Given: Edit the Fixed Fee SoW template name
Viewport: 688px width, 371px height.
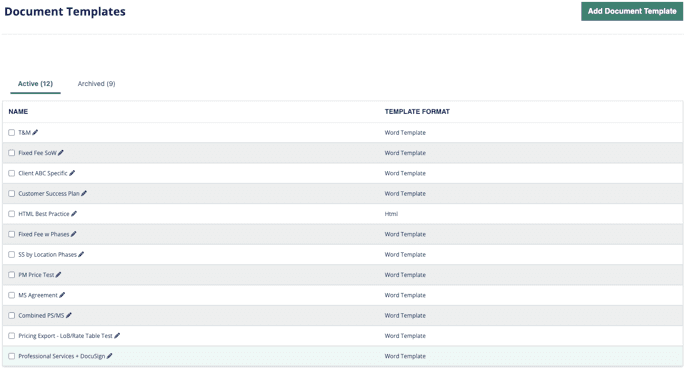Looking at the screenshot, I should click(x=61, y=153).
